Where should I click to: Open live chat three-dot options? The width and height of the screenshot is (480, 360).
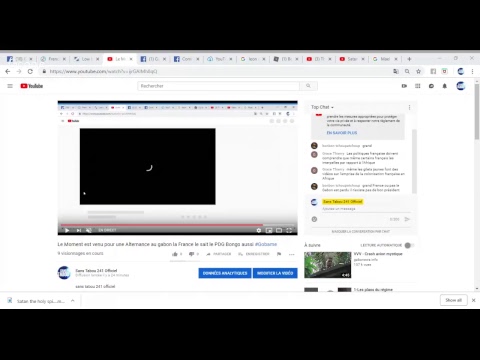[409, 107]
